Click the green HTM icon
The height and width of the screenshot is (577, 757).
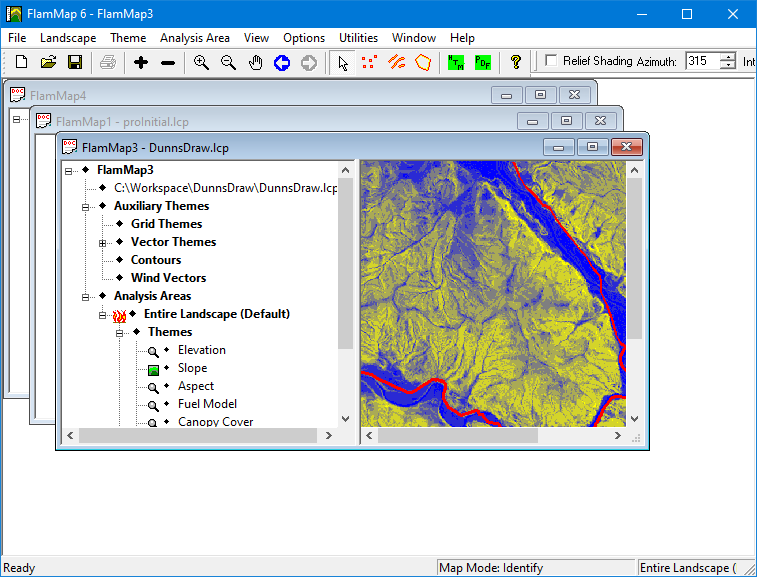pyautogui.click(x=456, y=62)
